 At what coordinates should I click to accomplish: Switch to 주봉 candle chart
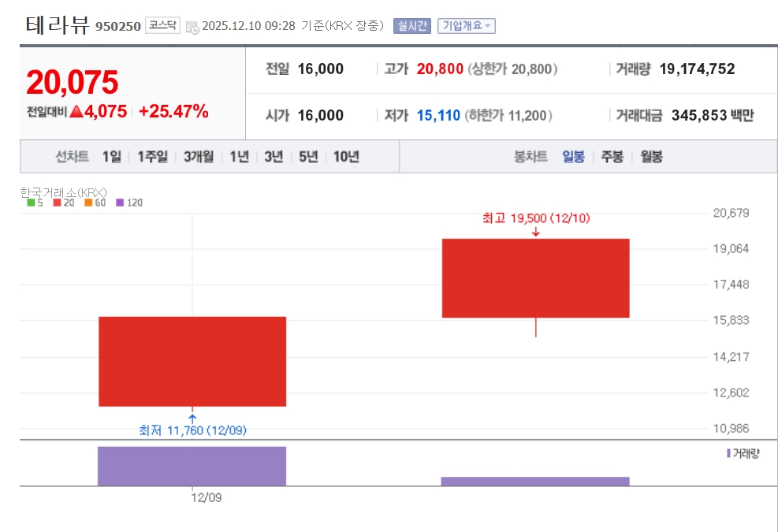(612, 157)
